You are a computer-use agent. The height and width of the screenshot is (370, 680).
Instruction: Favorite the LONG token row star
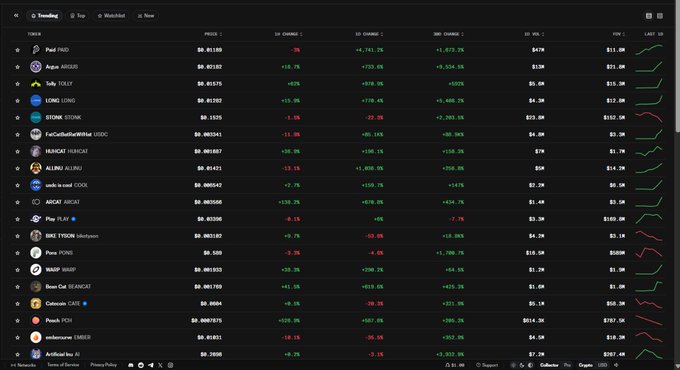coord(17,101)
